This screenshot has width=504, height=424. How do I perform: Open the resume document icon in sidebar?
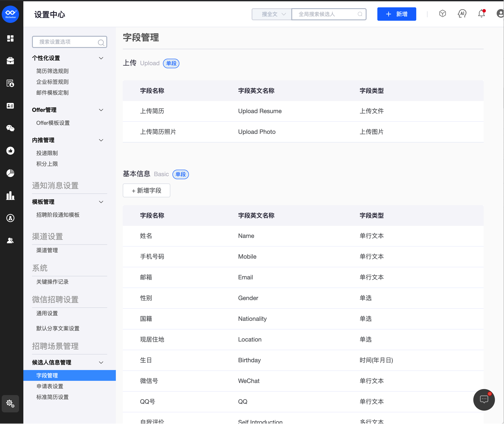pos(10,83)
